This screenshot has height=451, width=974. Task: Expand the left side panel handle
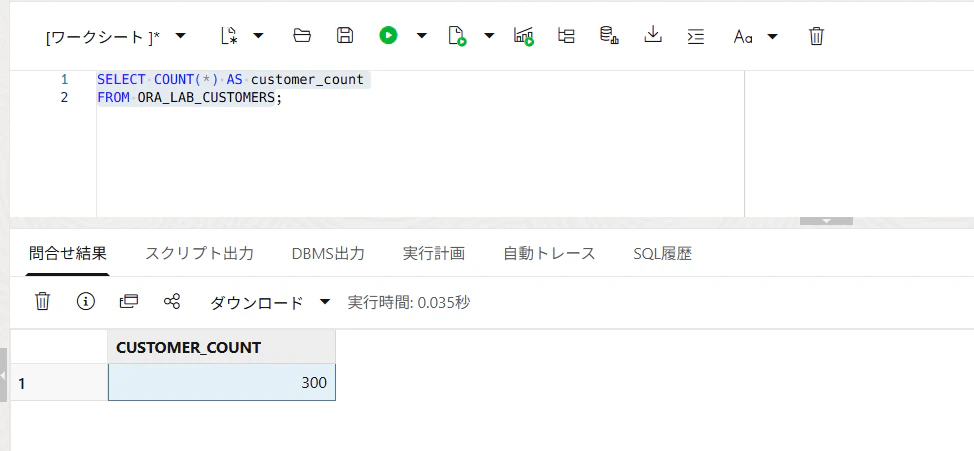3,375
